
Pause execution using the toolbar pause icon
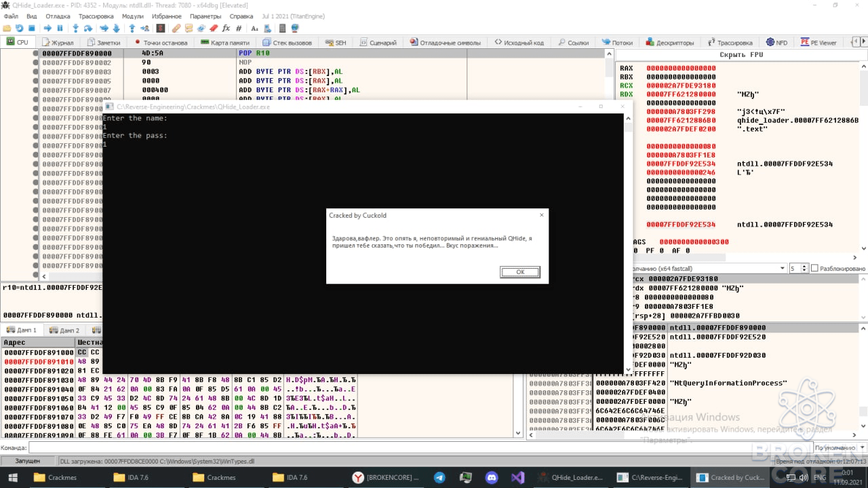click(x=60, y=29)
